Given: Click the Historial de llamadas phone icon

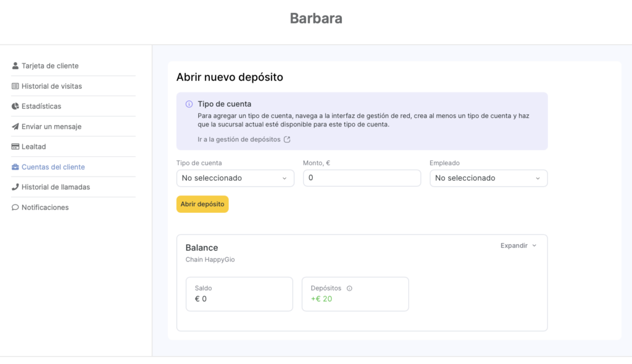Looking at the screenshot, I should [x=15, y=187].
